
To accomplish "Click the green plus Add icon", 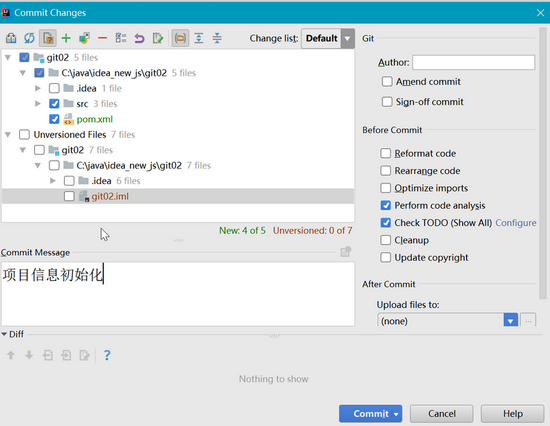I will (x=66, y=38).
